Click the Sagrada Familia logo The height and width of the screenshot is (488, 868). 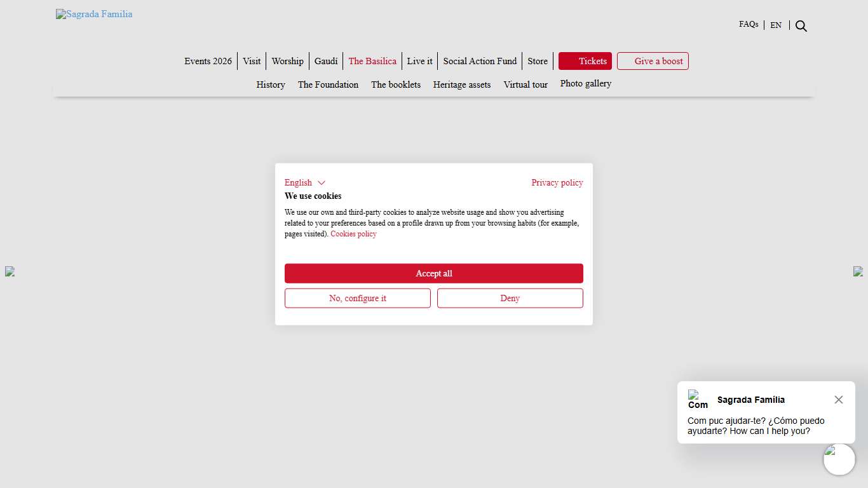[94, 14]
